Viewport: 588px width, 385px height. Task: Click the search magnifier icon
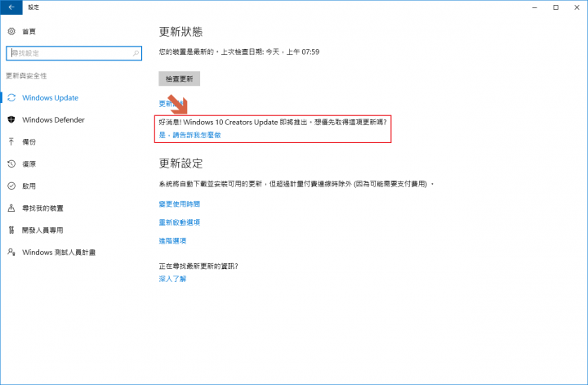pyautogui.click(x=136, y=53)
